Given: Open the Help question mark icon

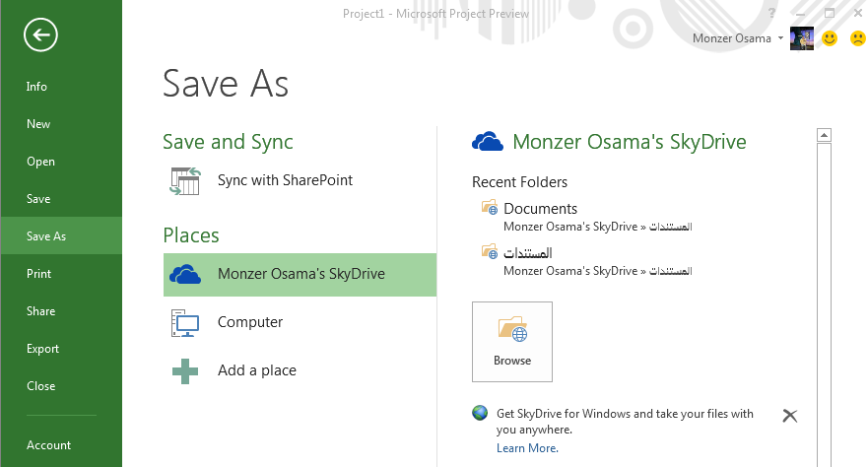Looking at the screenshot, I should [x=771, y=14].
